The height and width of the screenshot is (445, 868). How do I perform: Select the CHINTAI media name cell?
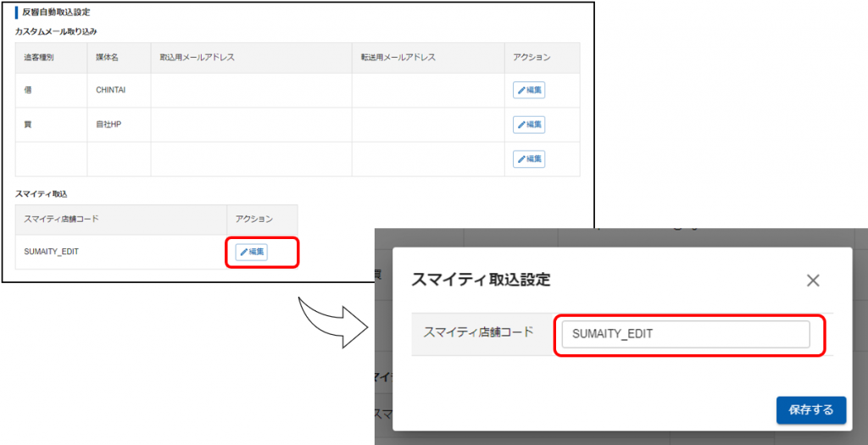coord(110,90)
